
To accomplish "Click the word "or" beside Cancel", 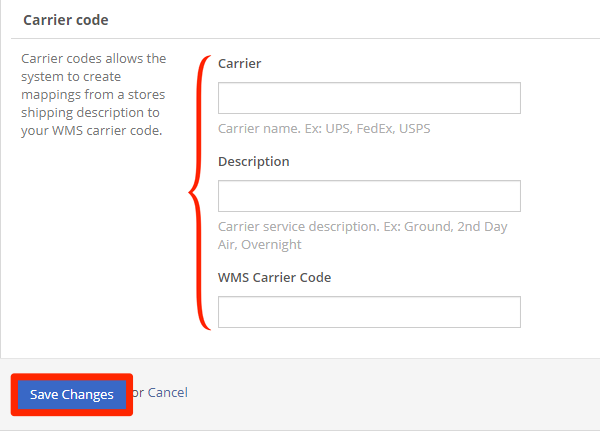I will tap(138, 393).
